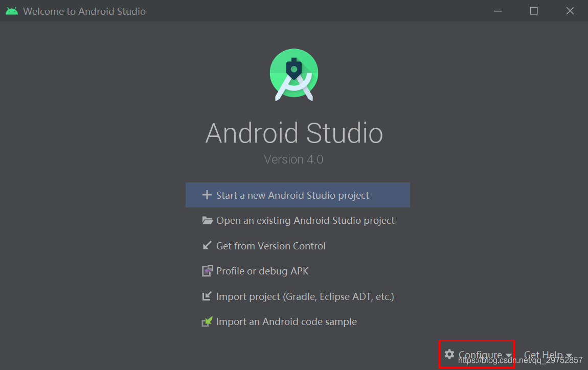588x370 pixels.
Task: Click the folder icon beside Open existing project
Action: pos(207,220)
